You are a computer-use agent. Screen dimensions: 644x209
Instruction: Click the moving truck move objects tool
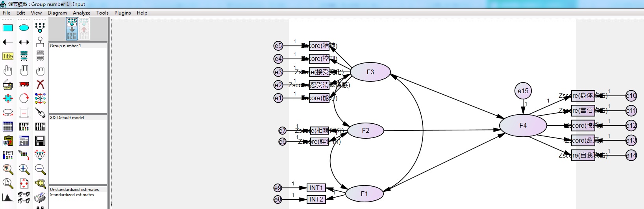pos(24,84)
